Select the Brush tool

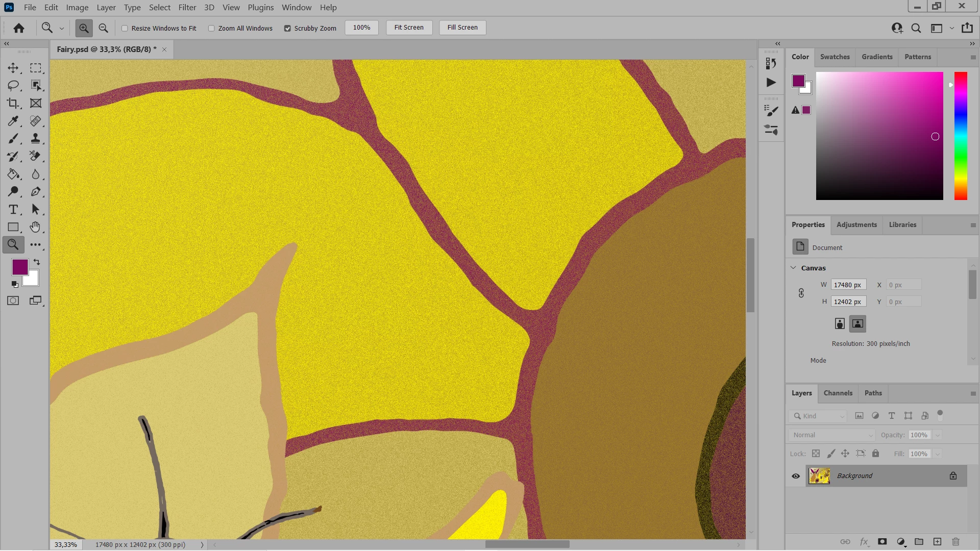[13, 139]
